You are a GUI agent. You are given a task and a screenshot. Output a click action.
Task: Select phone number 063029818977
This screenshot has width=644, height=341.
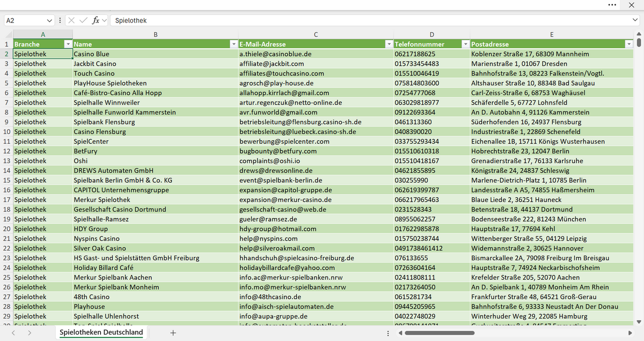(432, 102)
